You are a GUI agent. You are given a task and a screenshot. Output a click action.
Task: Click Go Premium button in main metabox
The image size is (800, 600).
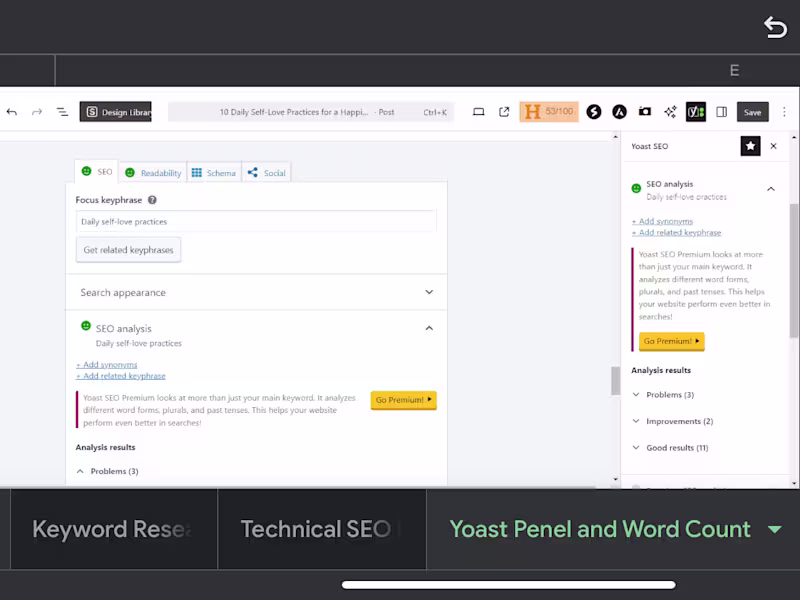(404, 400)
